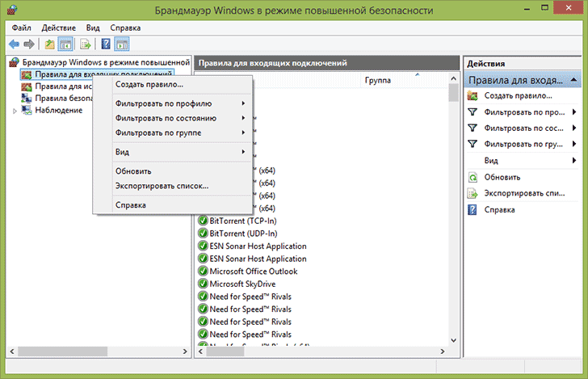Click green check icon of BitTorrent (TCP-In)
Viewport: 588px width, 379px height.
(203, 221)
